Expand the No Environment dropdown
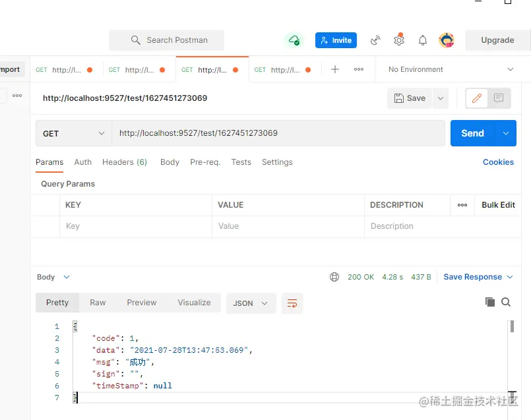531x420 pixels. (451, 69)
